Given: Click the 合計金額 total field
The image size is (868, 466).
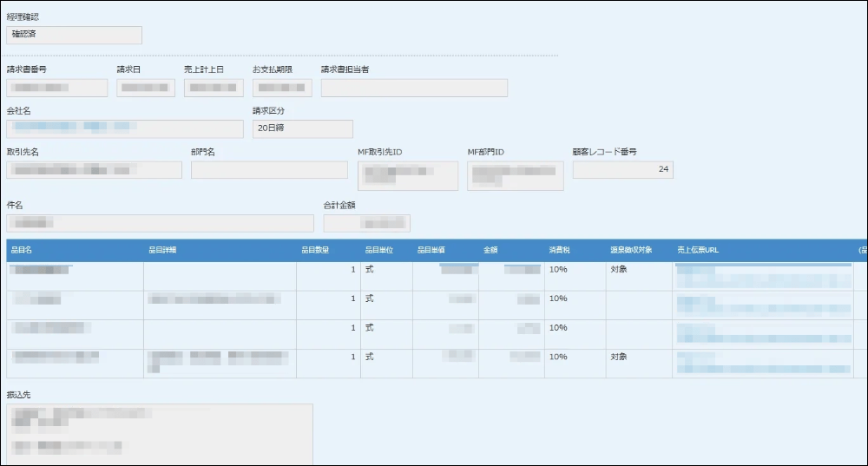Looking at the screenshot, I should [367, 223].
